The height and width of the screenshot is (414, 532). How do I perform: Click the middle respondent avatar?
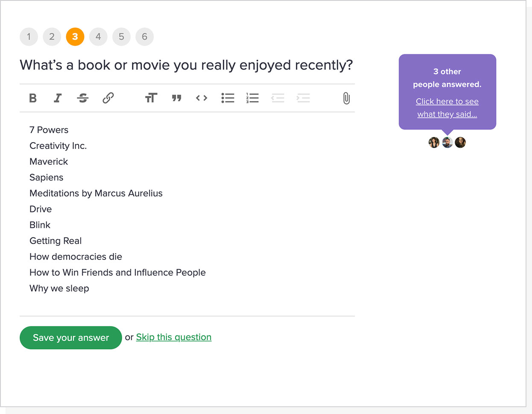click(447, 143)
